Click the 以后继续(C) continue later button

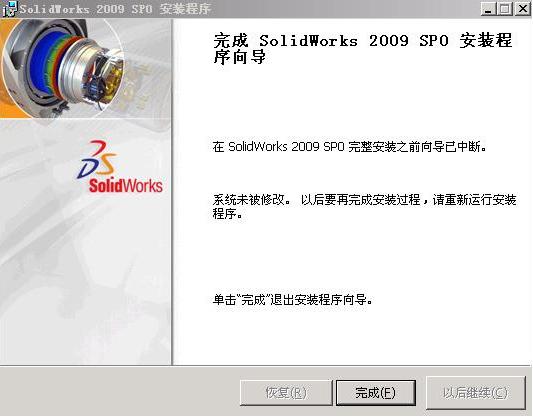[x=475, y=393]
